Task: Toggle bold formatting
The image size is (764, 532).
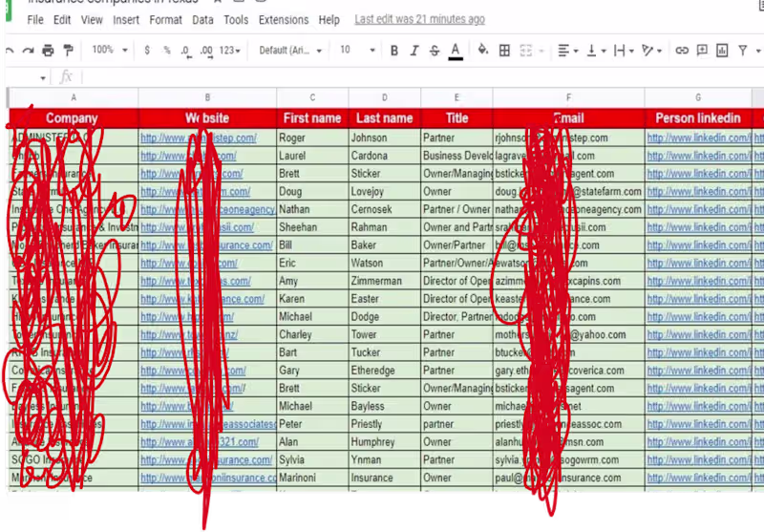Action: (x=394, y=51)
